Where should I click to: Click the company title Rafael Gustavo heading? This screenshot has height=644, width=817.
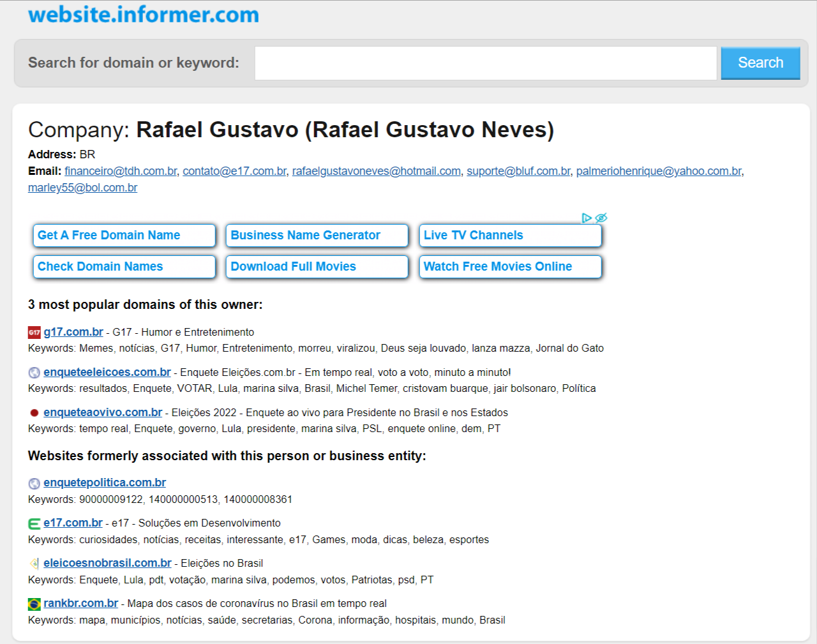pyautogui.click(x=291, y=130)
